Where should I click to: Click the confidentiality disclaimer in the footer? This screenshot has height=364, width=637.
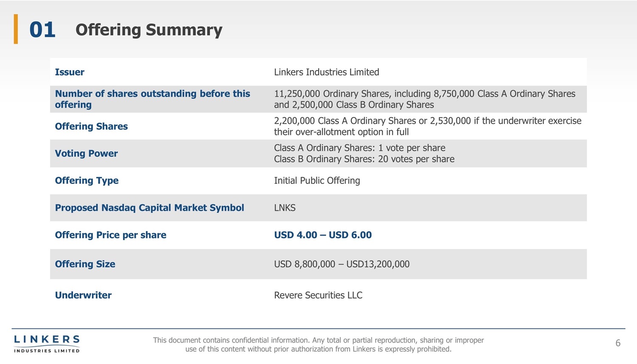point(318,344)
